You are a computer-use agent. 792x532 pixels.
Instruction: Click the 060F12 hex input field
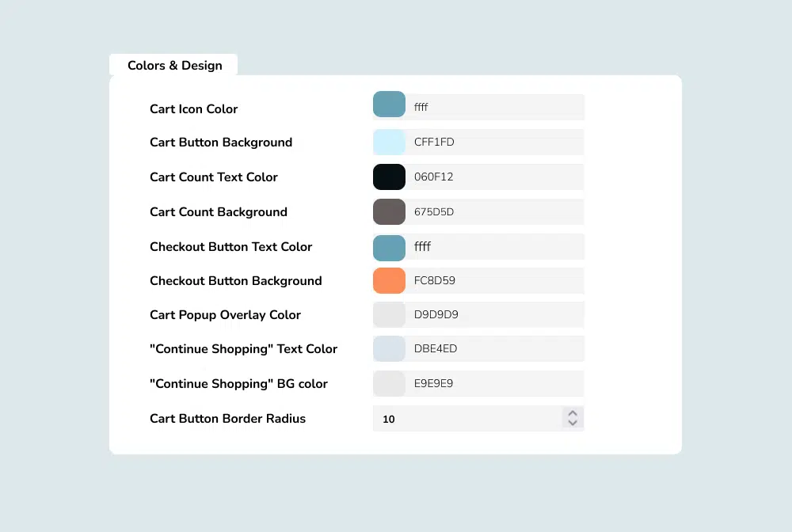pyautogui.click(x=495, y=177)
